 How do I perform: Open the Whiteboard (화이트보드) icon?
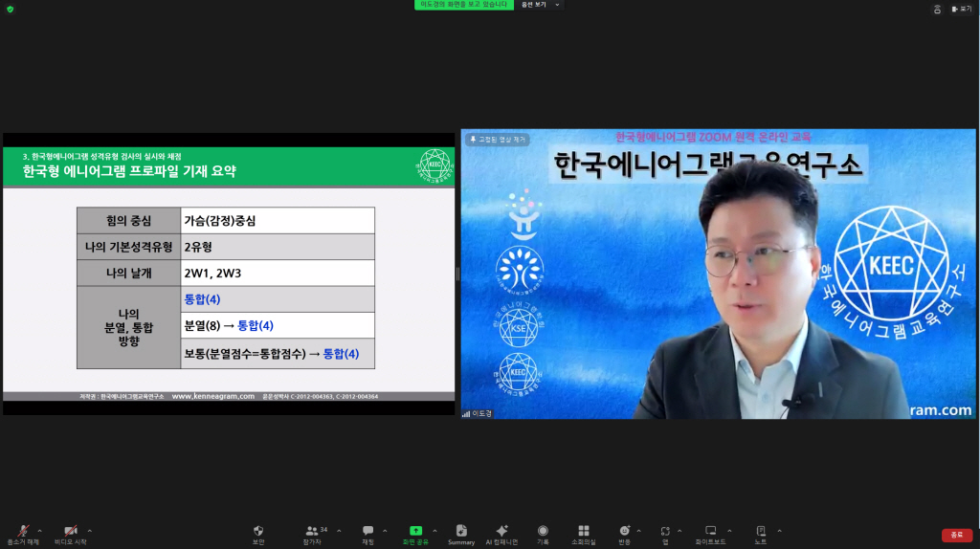[x=711, y=531]
